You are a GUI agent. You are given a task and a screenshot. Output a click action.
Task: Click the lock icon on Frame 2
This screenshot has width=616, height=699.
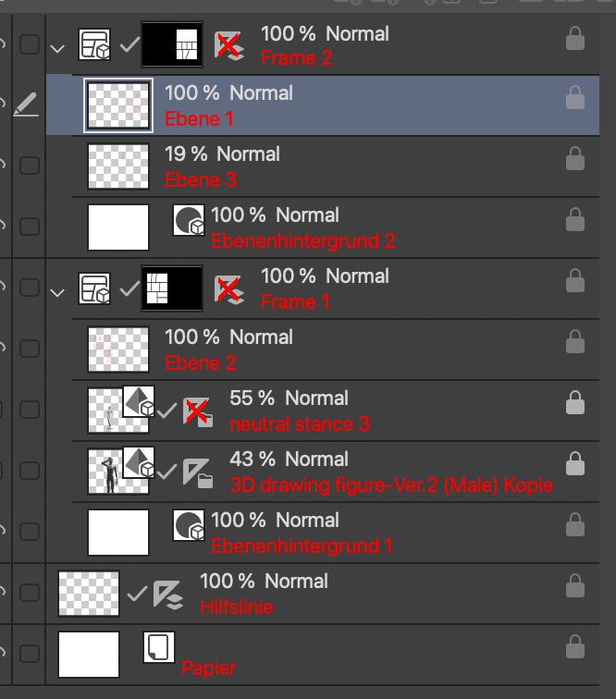pos(574,39)
